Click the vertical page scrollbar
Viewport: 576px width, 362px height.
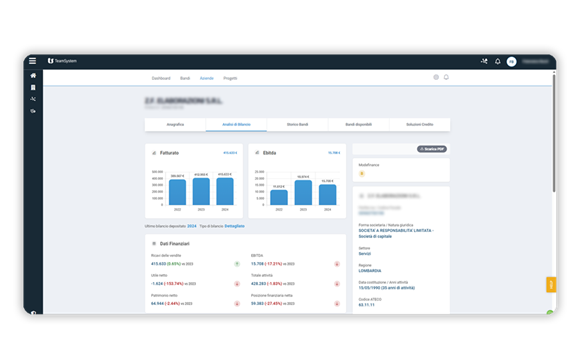click(x=554, y=132)
